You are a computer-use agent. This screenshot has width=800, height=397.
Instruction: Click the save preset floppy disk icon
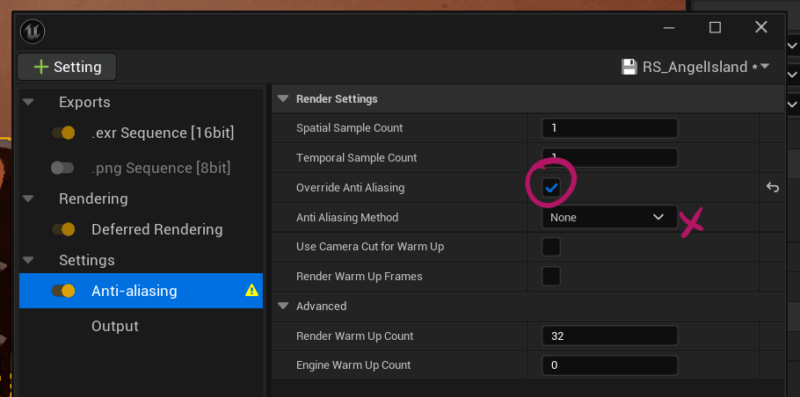[x=629, y=67]
